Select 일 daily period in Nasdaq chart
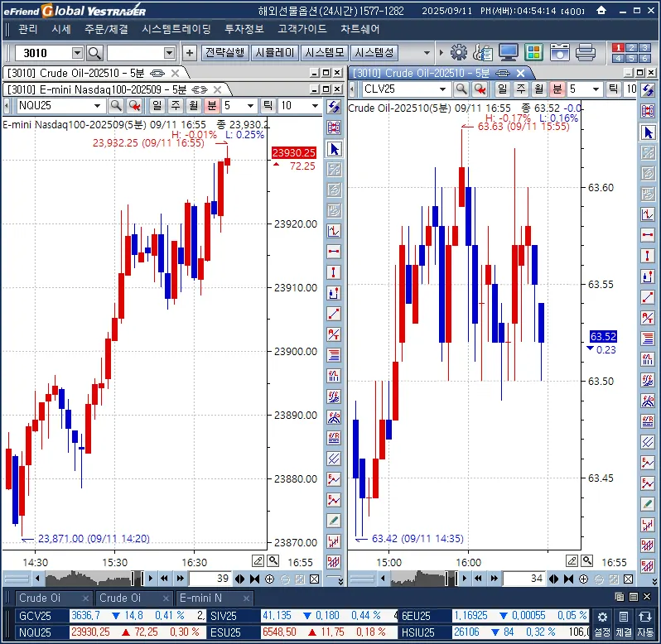Viewport: 661px width, 644px height. pyautogui.click(x=157, y=105)
